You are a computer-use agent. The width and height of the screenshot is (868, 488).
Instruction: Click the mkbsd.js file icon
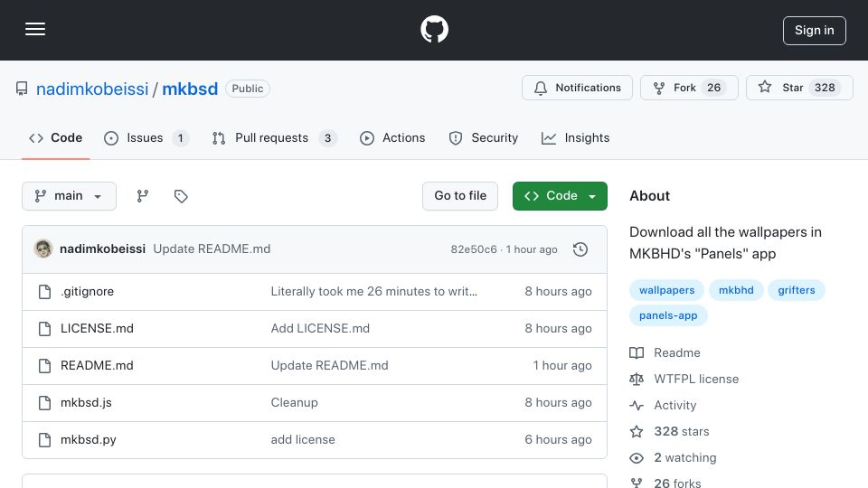[x=45, y=403]
